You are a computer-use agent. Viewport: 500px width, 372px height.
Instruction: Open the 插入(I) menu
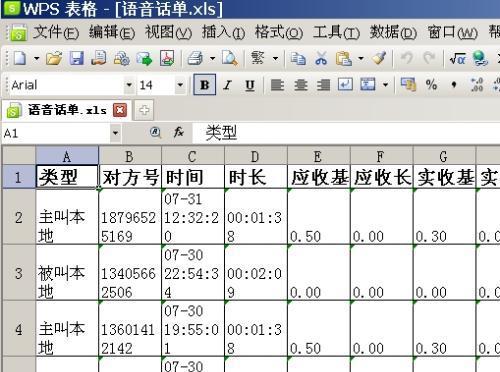click(223, 32)
